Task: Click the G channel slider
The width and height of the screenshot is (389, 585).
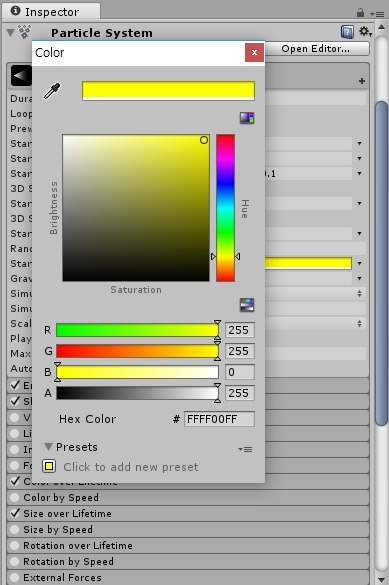Action: 137,351
